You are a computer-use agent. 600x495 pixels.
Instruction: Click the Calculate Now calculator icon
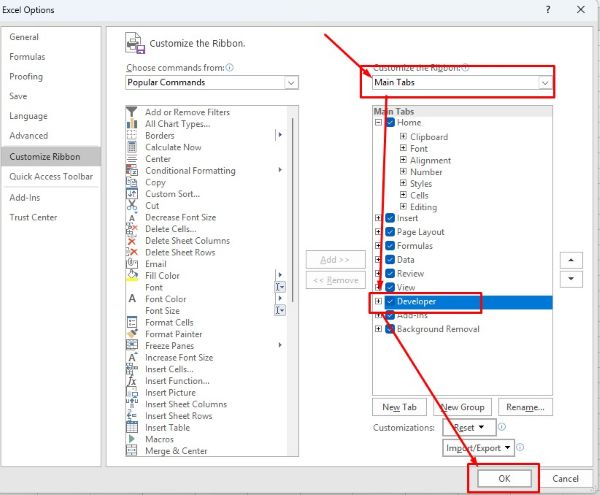132,147
